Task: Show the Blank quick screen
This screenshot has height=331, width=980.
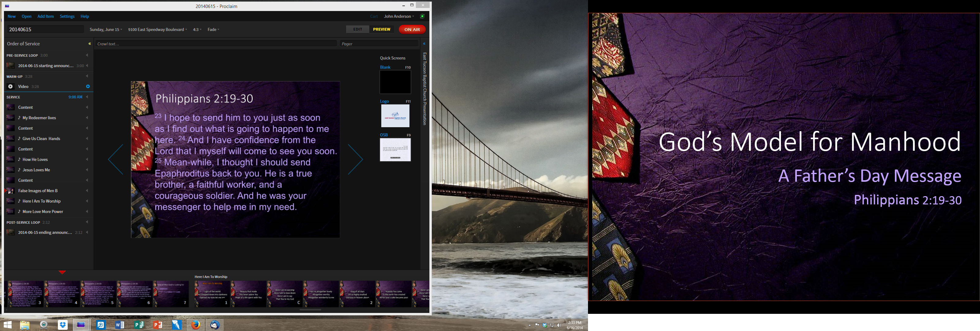Action: [x=395, y=82]
